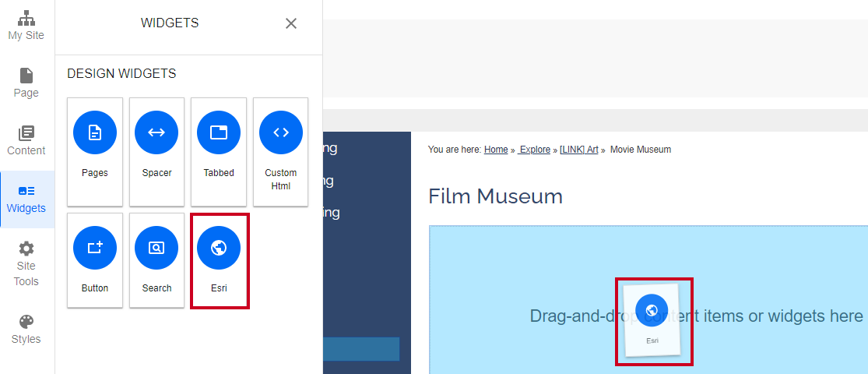
Task: Follow the Home breadcrumb link
Action: tap(496, 150)
